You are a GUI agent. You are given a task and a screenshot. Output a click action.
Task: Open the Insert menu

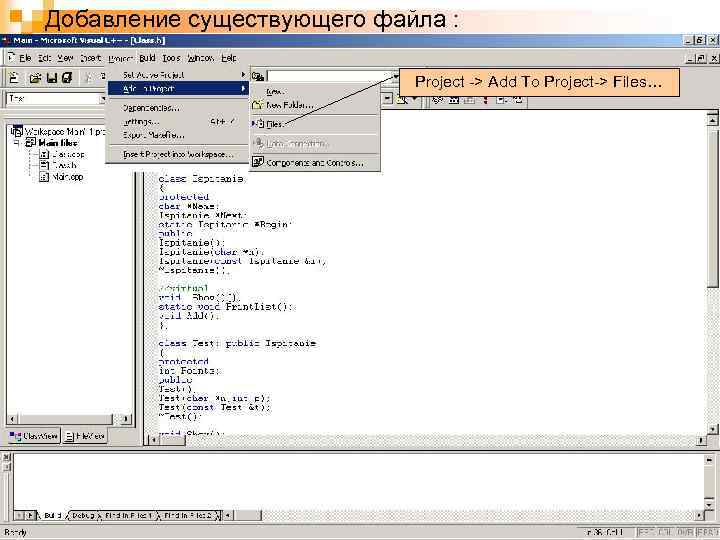point(90,58)
